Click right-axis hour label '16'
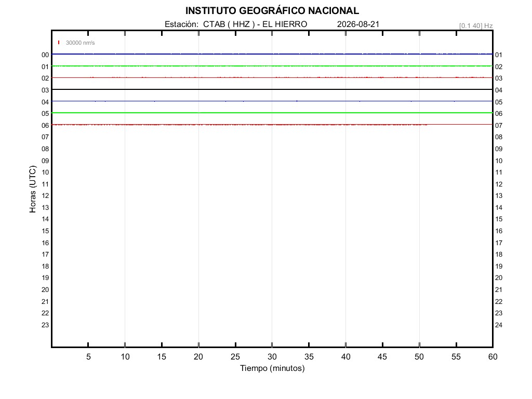Screen dimensions: 532x399 pos(499,231)
